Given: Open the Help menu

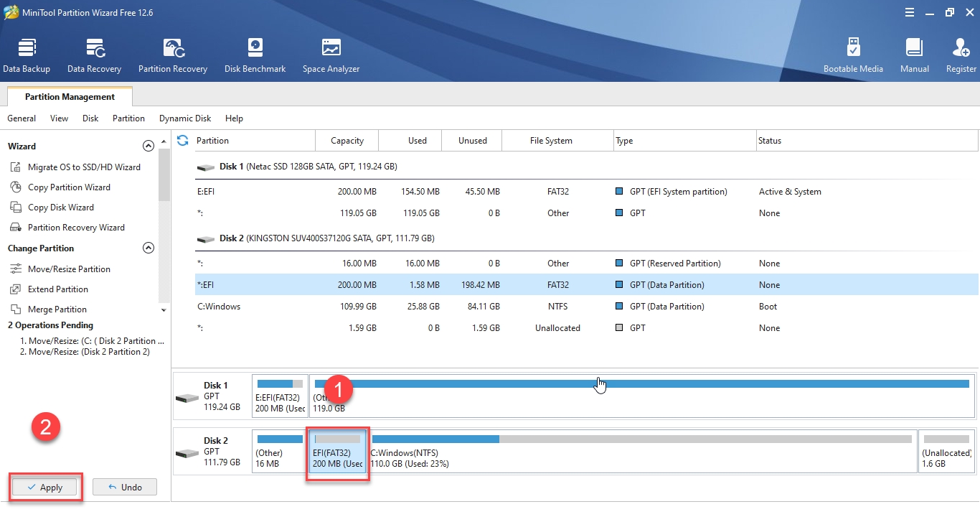Looking at the screenshot, I should click(x=234, y=118).
